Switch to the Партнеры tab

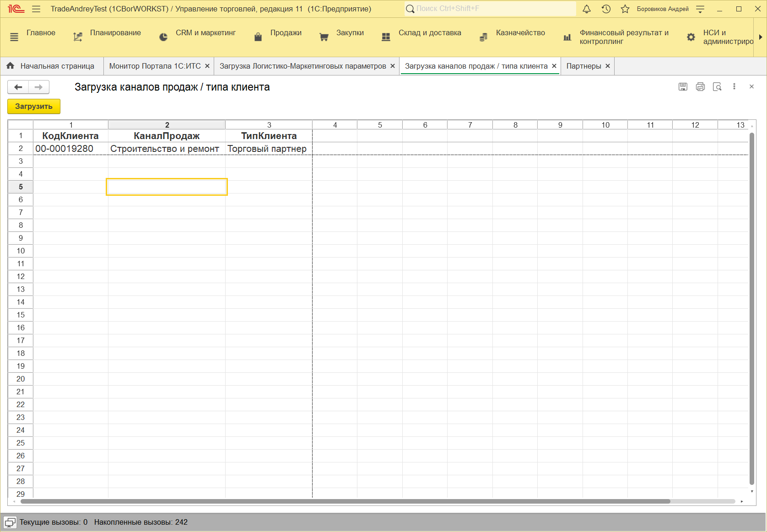583,66
